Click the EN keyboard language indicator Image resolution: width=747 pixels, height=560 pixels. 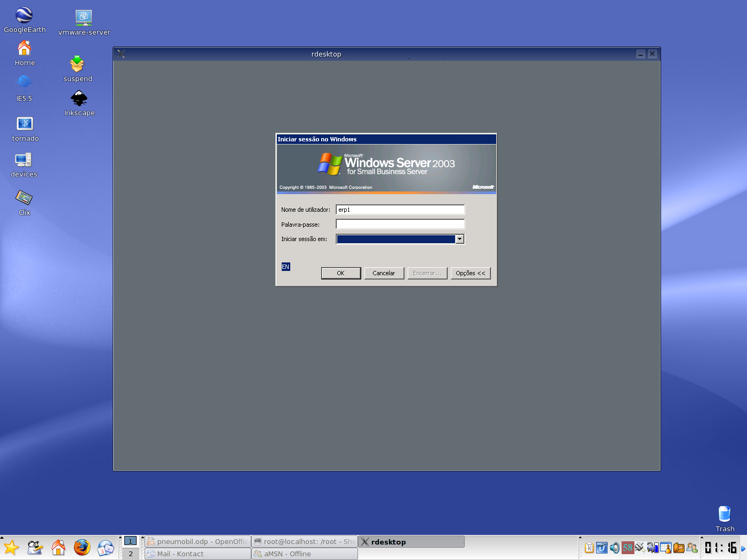pos(285,267)
